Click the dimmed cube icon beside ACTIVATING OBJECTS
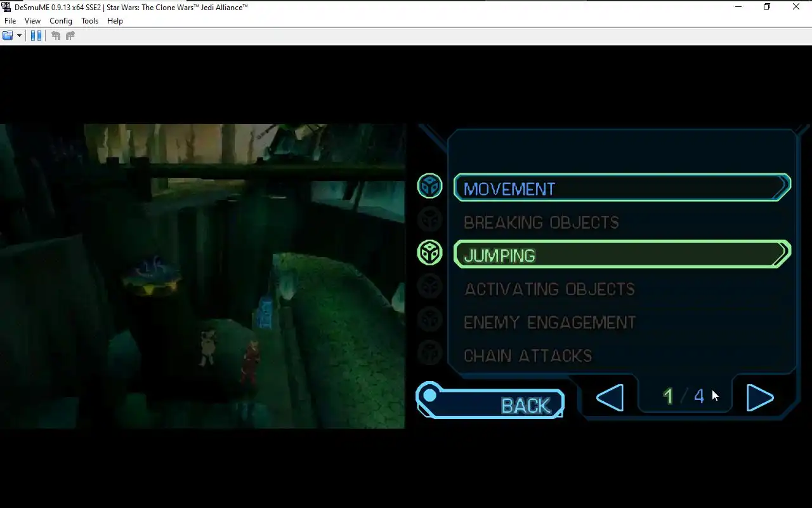The height and width of the screenshot is (508, 812). click(429, 286)
